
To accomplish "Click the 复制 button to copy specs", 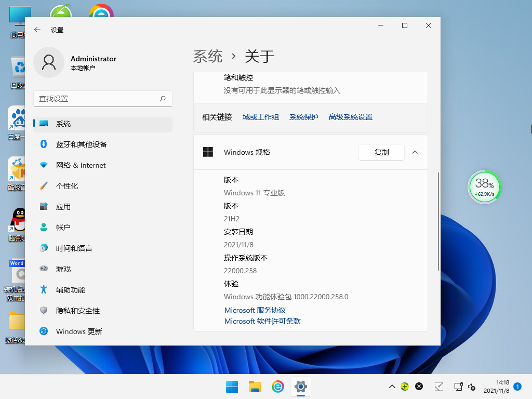I will 381,152.
